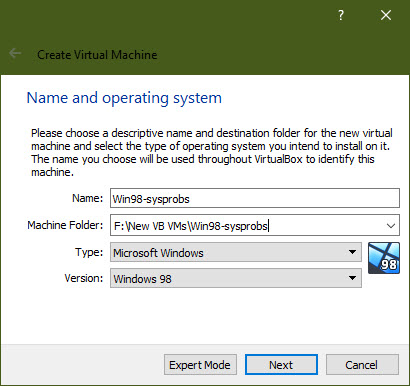Screen dimensions: 410x386
Task: Open help via the question mark
Action: [340, 15]
